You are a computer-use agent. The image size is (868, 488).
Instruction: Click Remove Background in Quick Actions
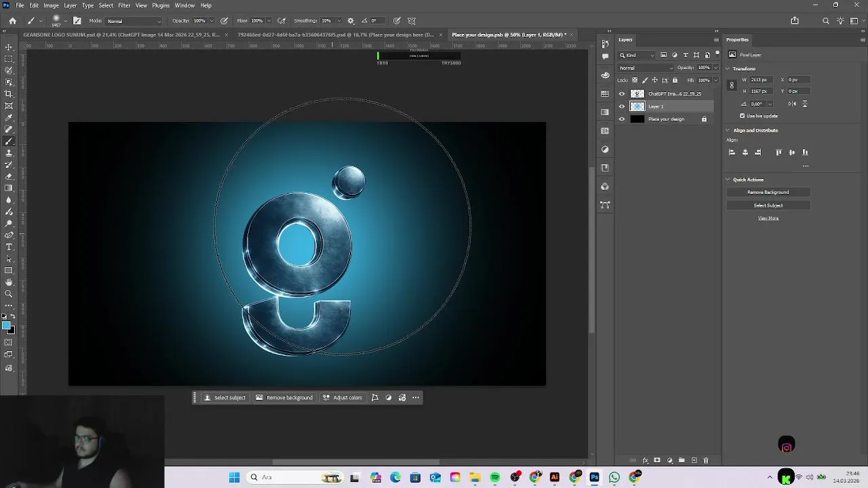point(768,192)
